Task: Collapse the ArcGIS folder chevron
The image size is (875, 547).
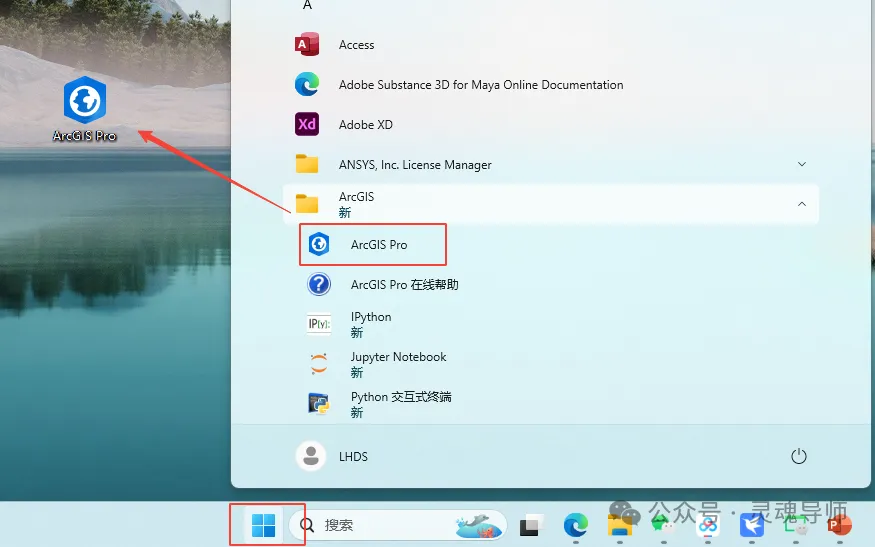Action: coord(801,204)
